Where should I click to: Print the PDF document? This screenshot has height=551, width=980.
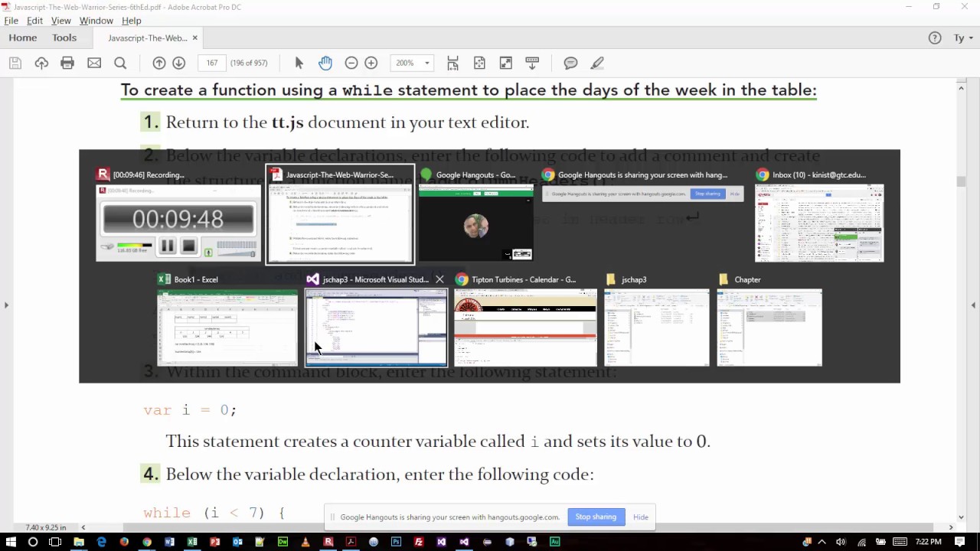coord(67,63)
